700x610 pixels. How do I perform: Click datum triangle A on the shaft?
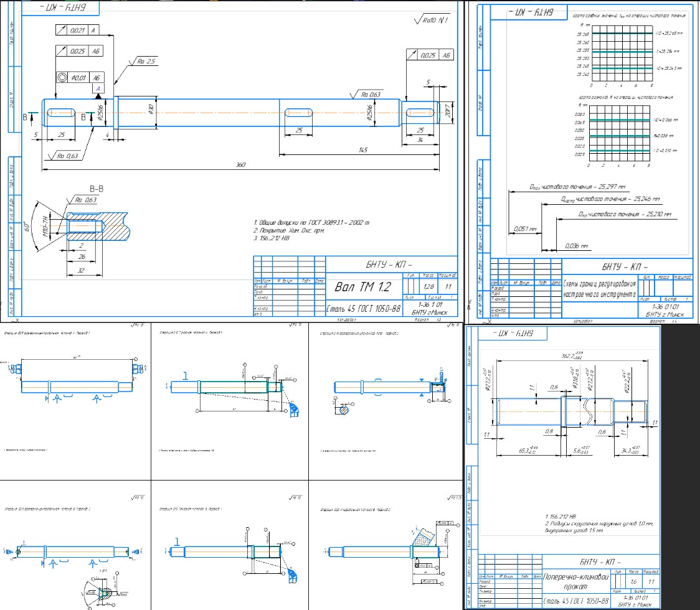pos(98,90)
